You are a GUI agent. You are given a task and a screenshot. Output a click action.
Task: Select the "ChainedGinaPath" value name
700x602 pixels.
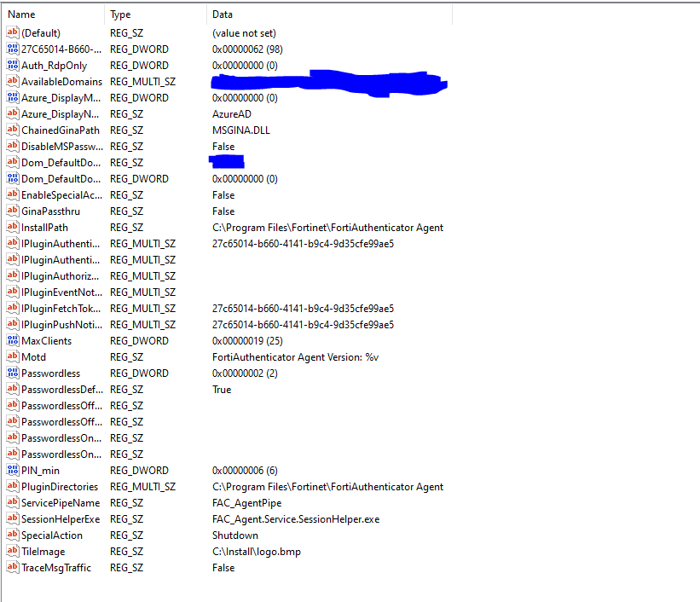tap(61, 130)
